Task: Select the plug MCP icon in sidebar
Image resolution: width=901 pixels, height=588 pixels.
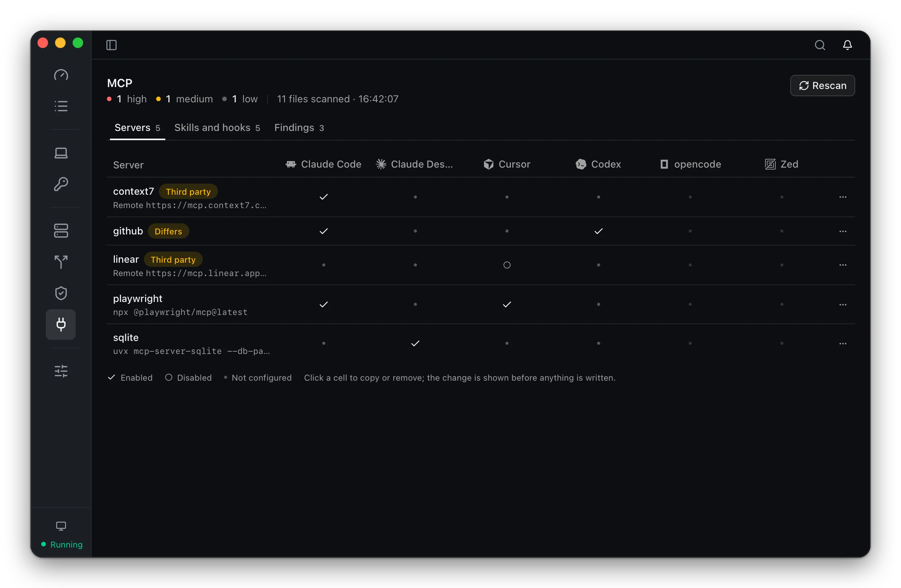Action: [61, 325]
